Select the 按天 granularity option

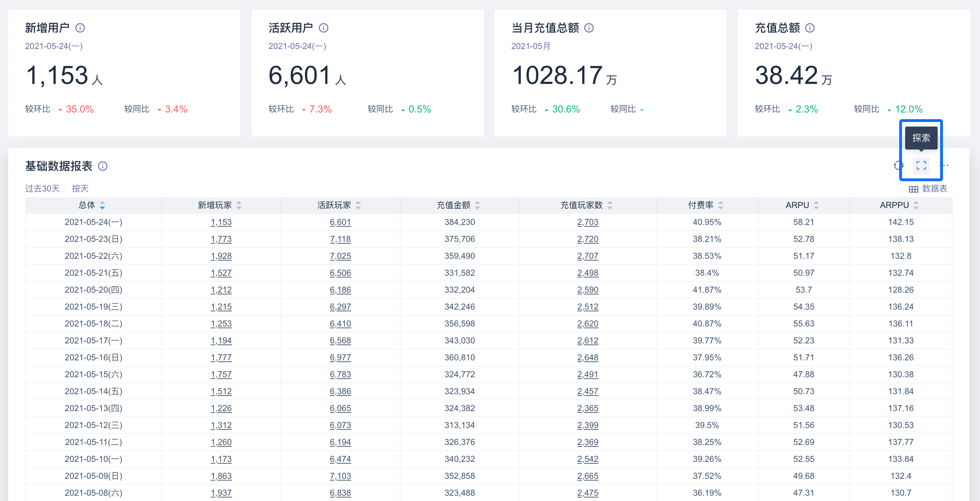80,189
